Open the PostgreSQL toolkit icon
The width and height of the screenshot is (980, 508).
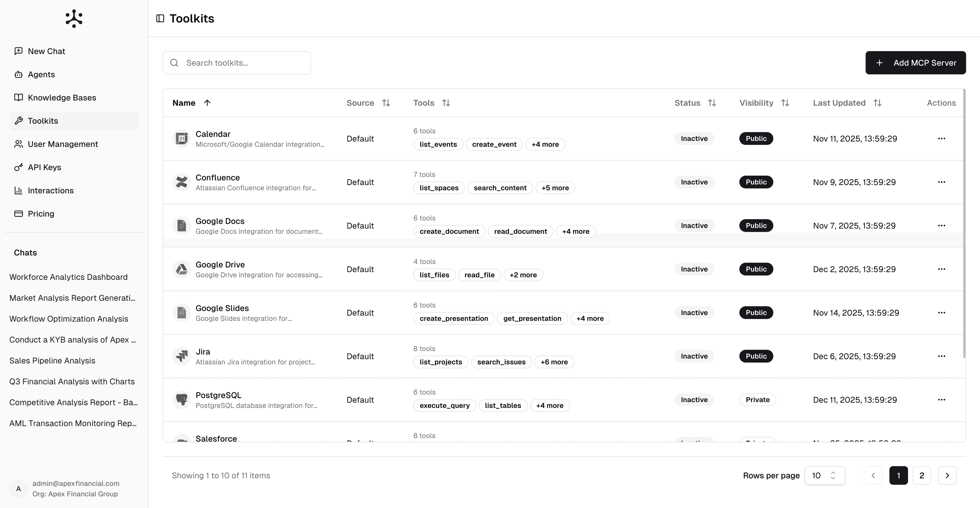[181, 400]
